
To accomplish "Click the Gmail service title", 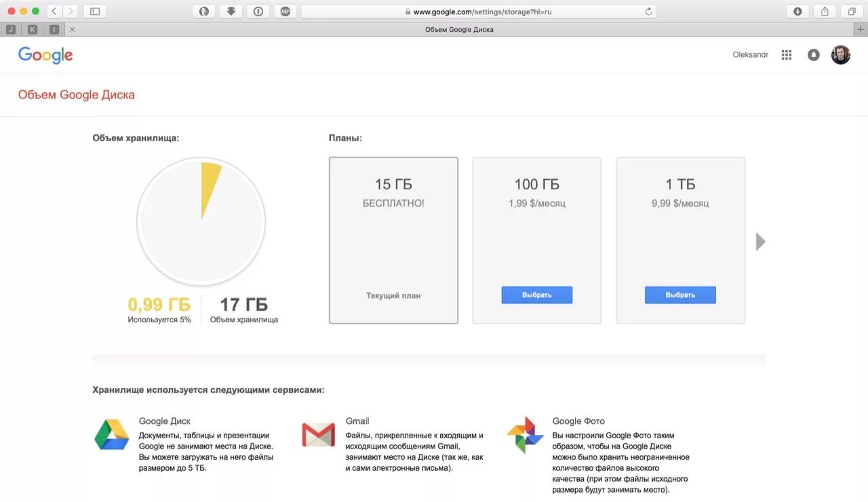I will 357,421.
